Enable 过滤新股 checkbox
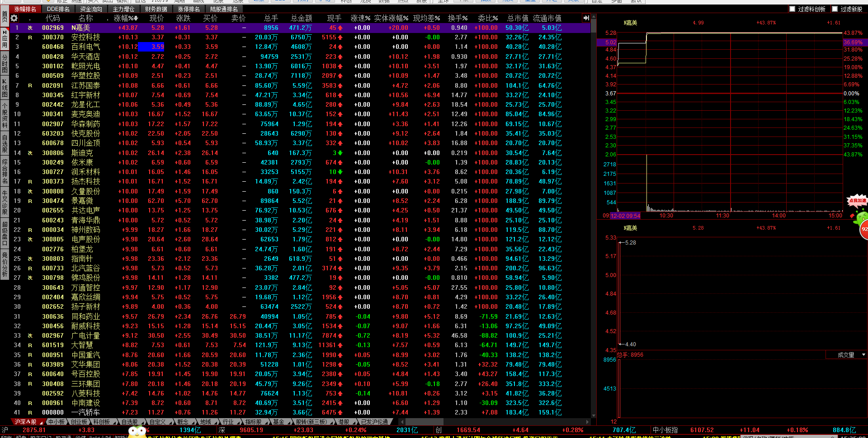The image size is (868, 438). 835,9
